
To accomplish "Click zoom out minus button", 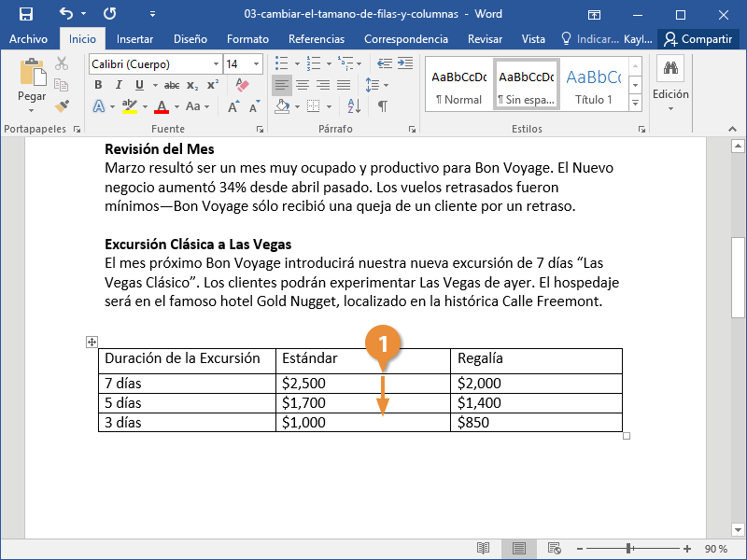I will pos(579,549).
